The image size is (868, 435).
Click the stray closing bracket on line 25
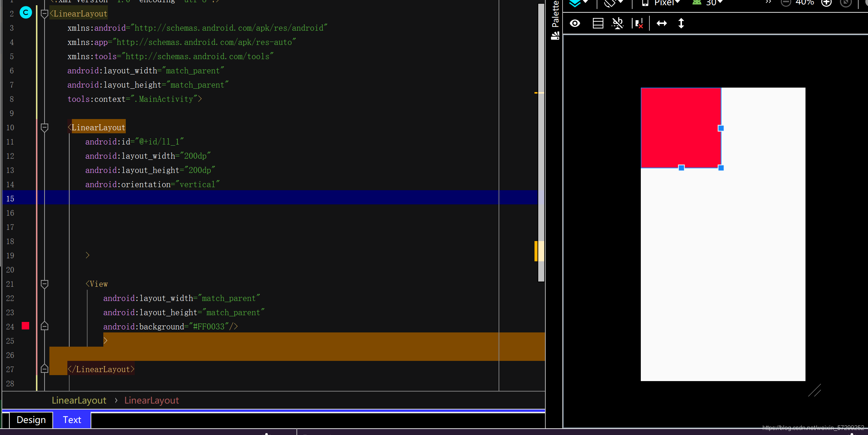point(106,341)
